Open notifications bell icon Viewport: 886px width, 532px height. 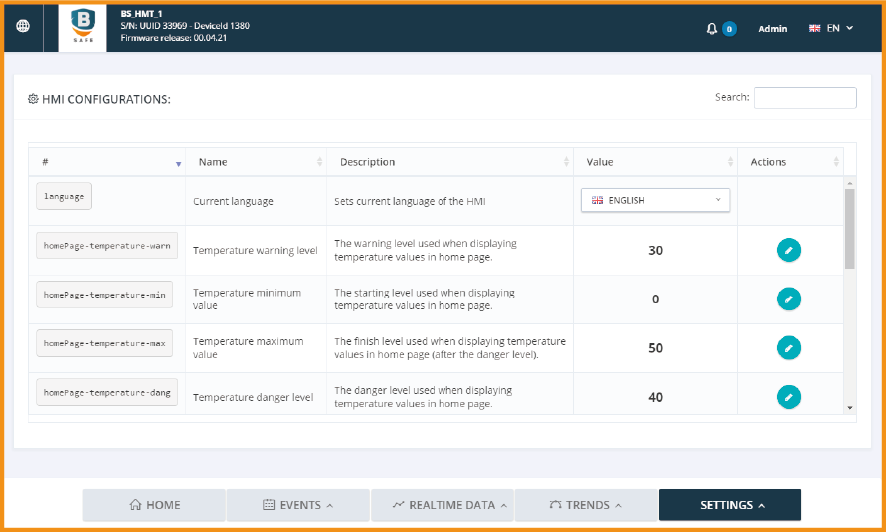712,29
